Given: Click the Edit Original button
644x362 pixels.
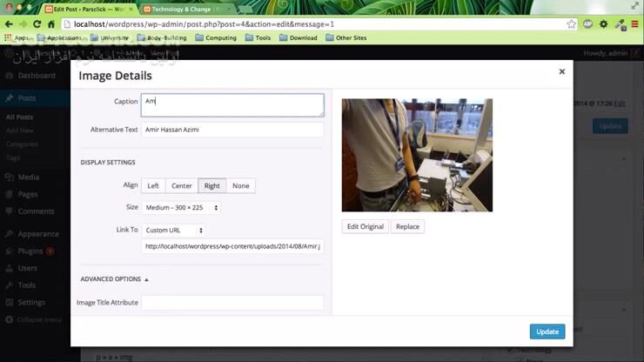Looking at the screenshot, I should click(365, 226).
